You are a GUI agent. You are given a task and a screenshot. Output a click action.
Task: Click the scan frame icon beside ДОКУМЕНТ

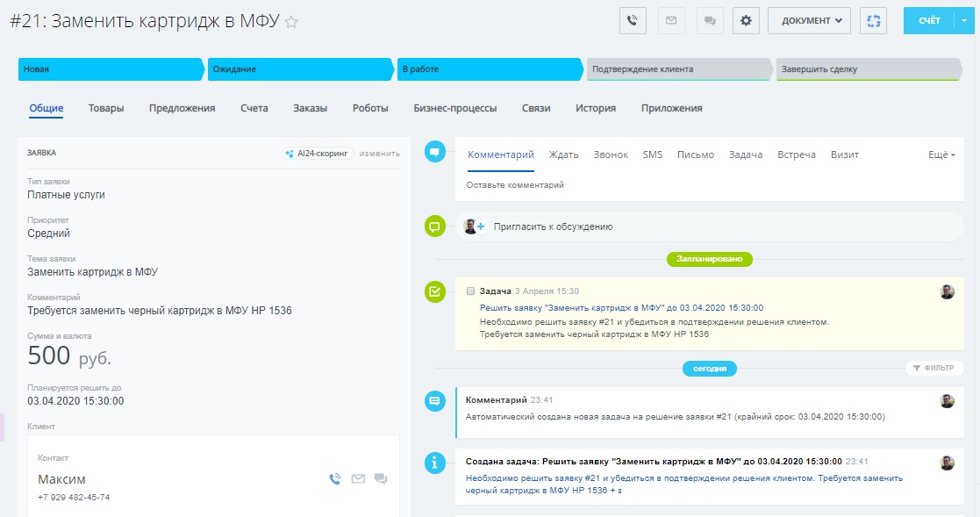point(873,20)
